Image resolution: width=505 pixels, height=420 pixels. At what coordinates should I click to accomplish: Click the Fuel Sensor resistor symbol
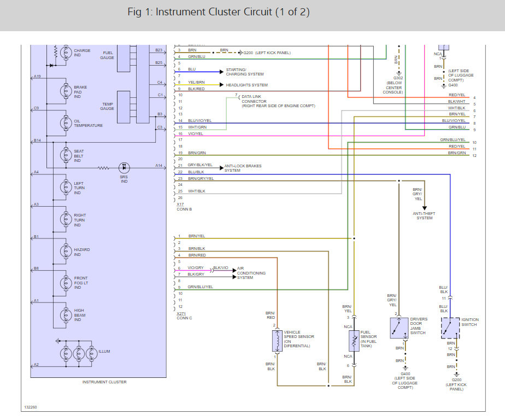point(354,341)
